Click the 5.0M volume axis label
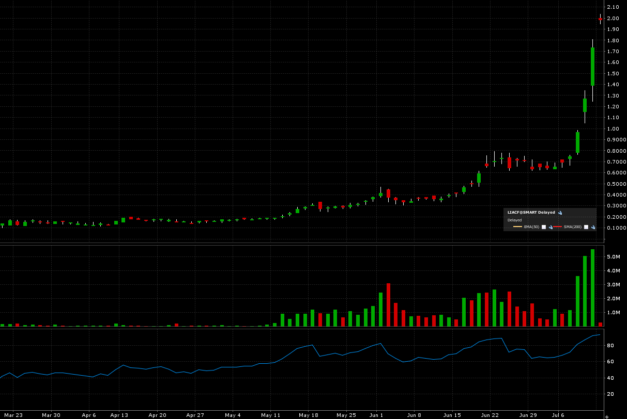Image resolution: width=627 pixels, height=419 pixels. pyautogui.click(x=613, y=256)
